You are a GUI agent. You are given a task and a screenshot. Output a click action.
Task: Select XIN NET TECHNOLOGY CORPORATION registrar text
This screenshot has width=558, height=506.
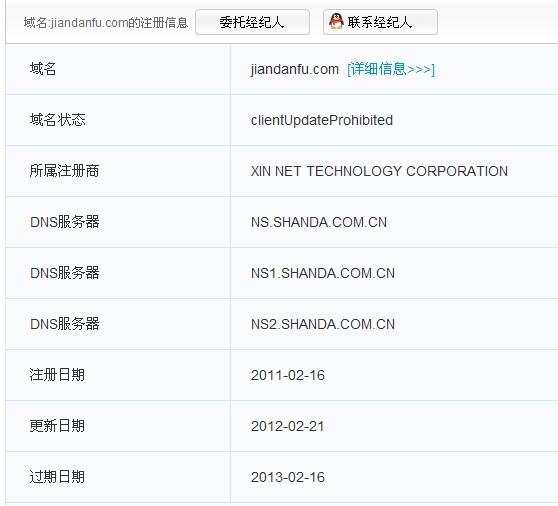coord(379,171)
